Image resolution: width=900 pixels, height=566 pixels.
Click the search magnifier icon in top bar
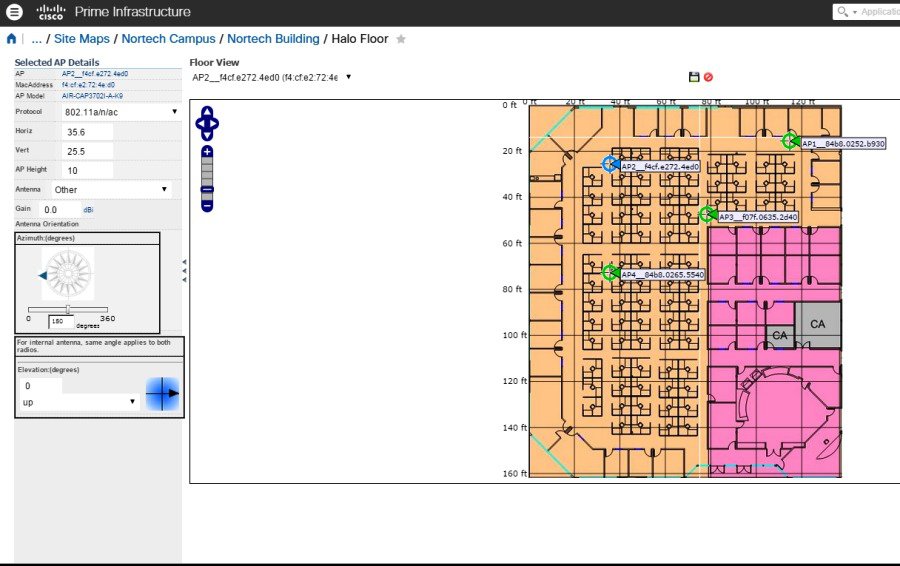tap(842, 11)
